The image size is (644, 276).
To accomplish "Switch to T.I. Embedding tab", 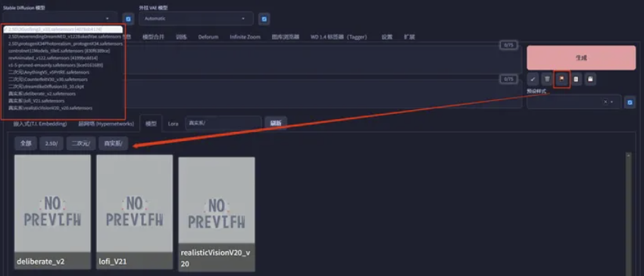I will 40,124.
